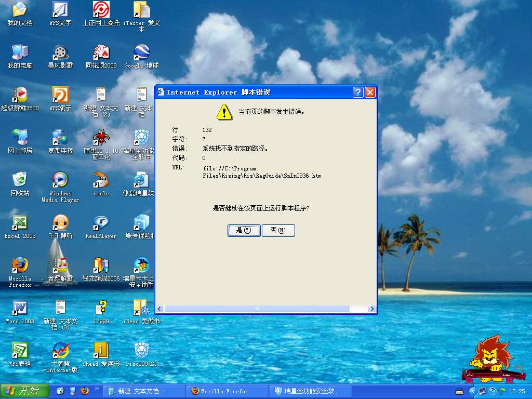
Task: Click the Show Desktop quick launch icon
Action: (x=73, y=391)
